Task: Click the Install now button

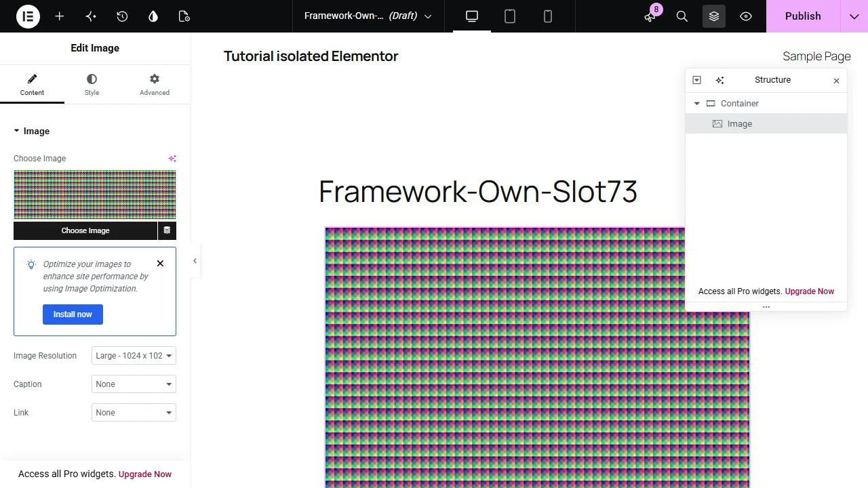Action: tap(73, 314)
